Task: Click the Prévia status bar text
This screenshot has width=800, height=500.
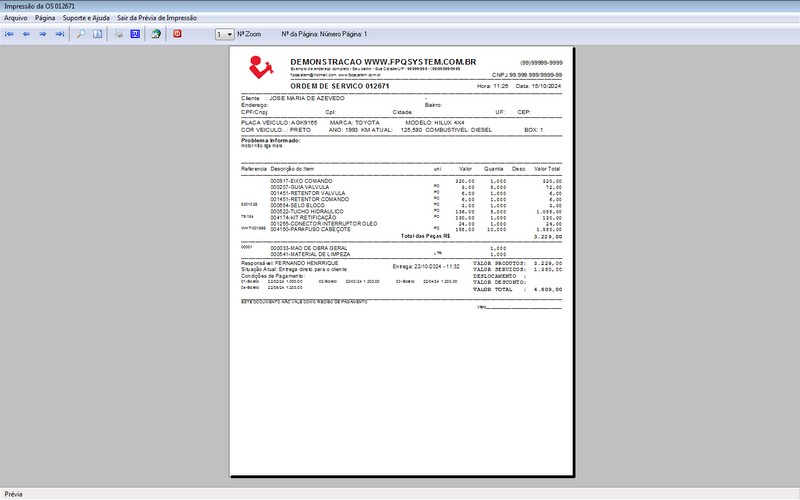Action: point(13,494)
